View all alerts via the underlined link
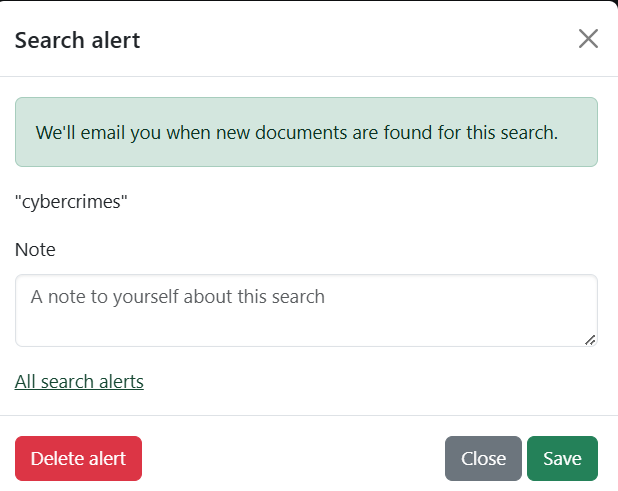The height and width of the screenshot is (491, 618). (x=79, y=381)
